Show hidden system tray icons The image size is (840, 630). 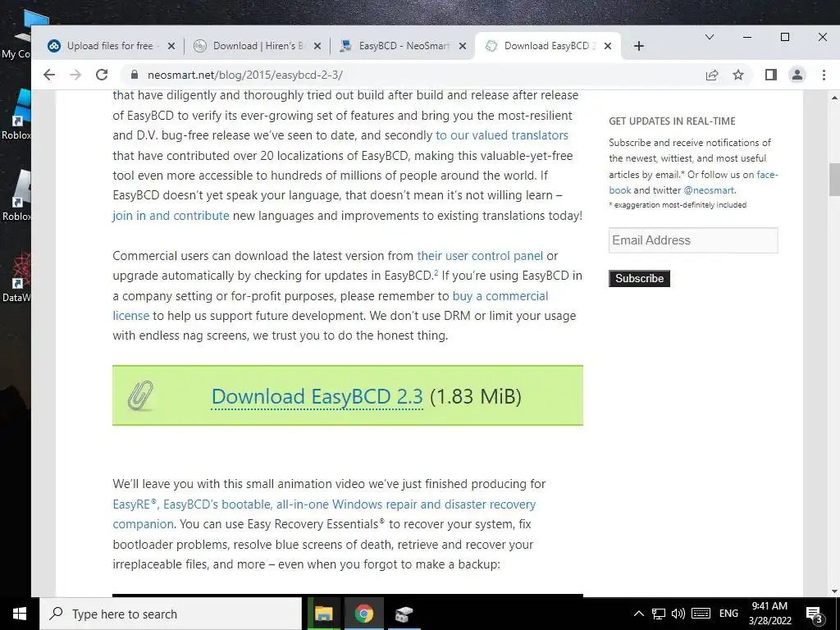(638, 614)
